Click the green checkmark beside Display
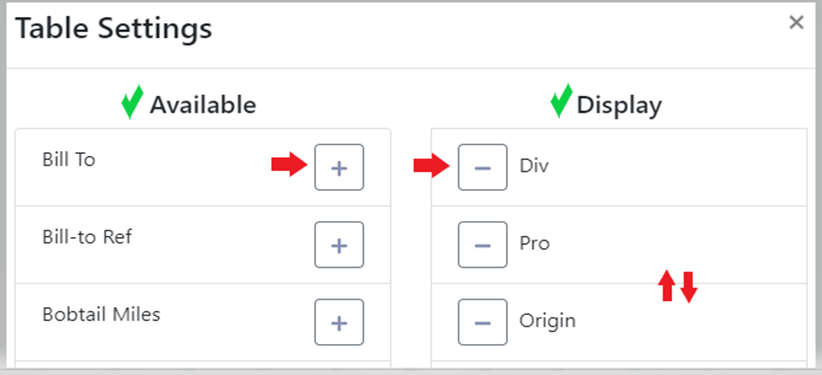Image resolution: width=822 pixels, height=375 pixels. click(561, 101)
